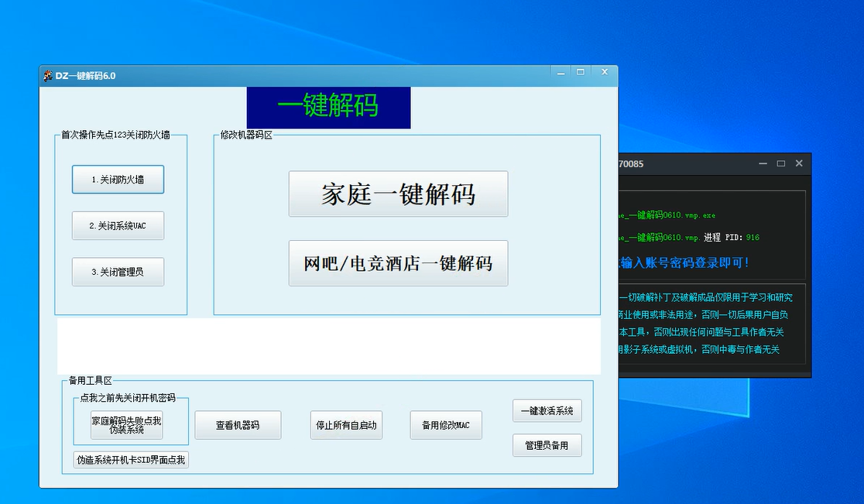Open 查看机器码 to view machine code
The image size is (864, 504).
[238, 425]
